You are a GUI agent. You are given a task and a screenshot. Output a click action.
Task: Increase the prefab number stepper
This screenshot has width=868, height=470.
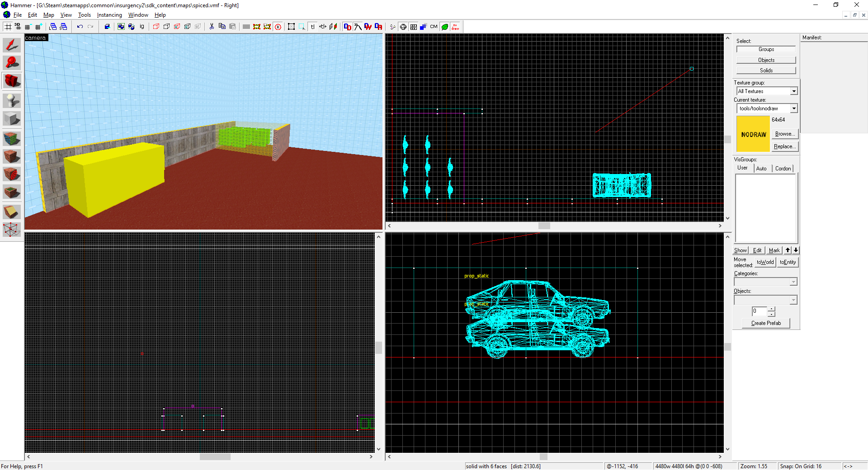[x=772, y=309]
